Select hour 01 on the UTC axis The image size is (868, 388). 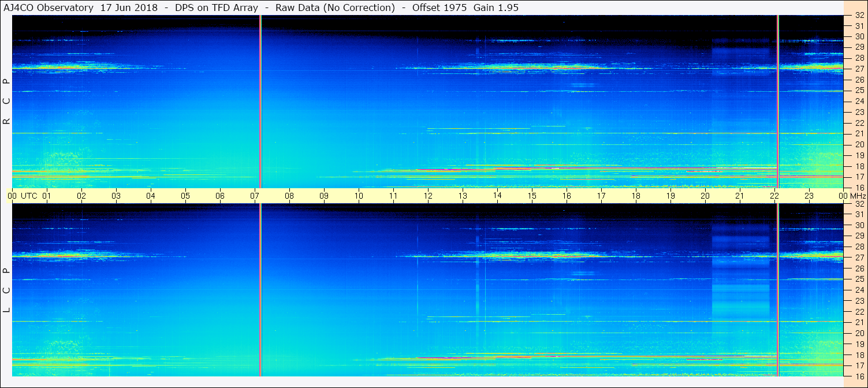point(47,196)
